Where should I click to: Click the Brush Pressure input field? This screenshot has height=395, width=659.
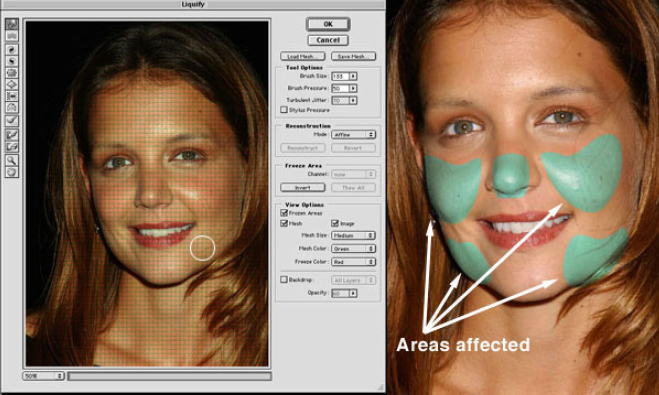coord(340,88)
